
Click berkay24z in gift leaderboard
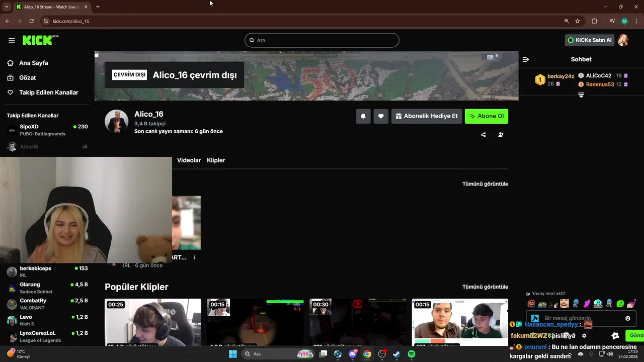tap(560, 76)
